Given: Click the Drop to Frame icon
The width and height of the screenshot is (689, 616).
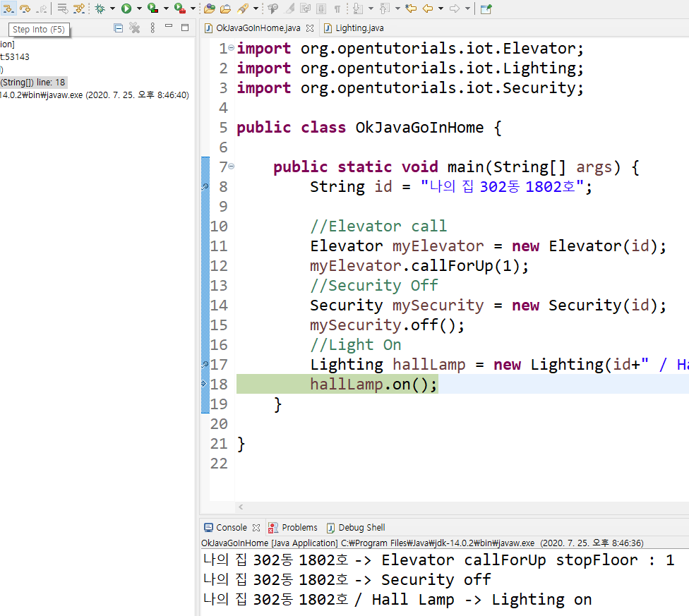Looking at the screenshot, I should click(63, 8).
